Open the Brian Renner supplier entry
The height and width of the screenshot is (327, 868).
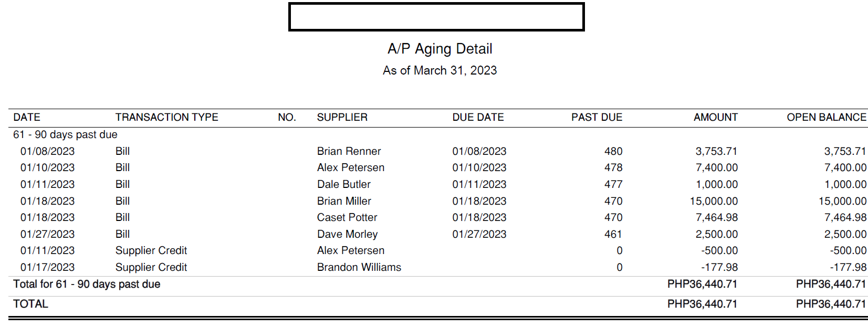(x=349, y=151)
